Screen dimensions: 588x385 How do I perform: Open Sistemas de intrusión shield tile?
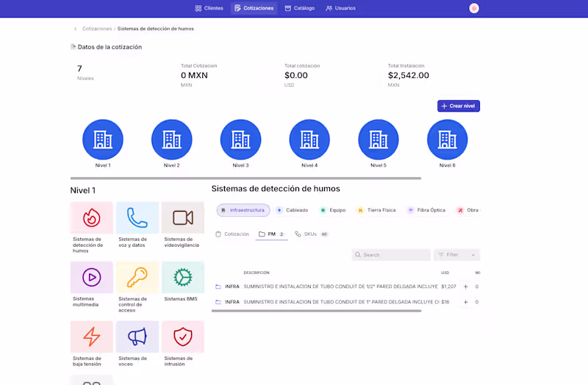pos(183,337)
